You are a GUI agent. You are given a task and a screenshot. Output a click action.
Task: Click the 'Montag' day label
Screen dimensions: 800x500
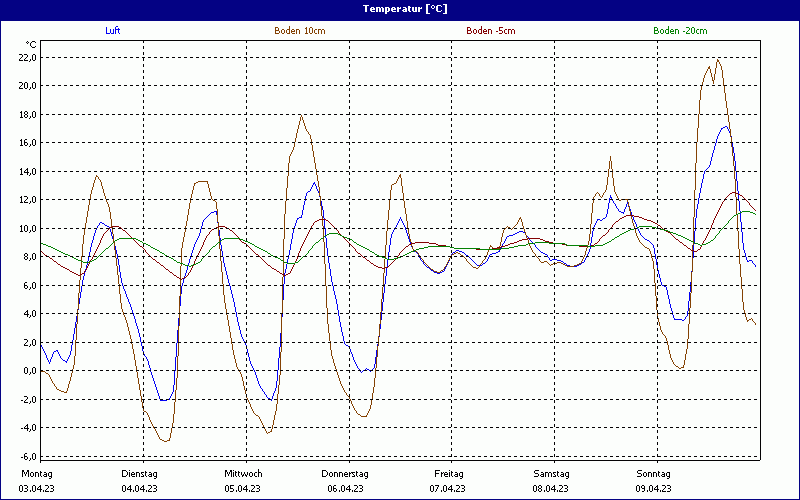click(x=37, y=474)
